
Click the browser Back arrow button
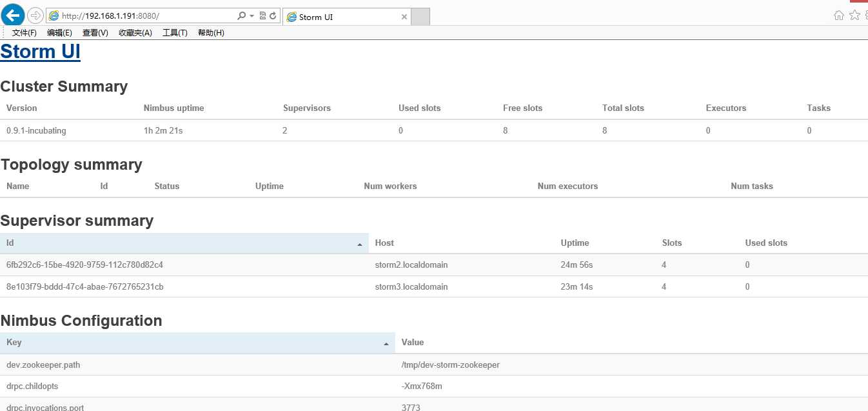coord(13,15)
